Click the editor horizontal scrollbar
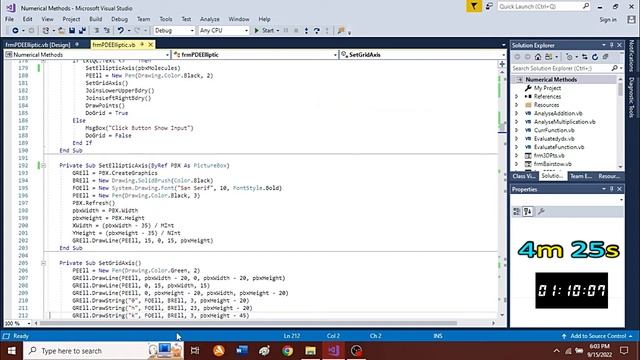Screen dimensions: 640x360 247,323
